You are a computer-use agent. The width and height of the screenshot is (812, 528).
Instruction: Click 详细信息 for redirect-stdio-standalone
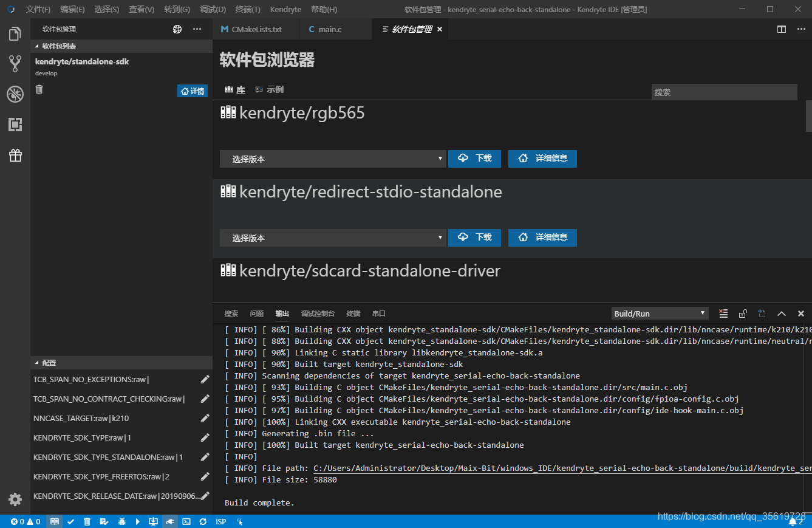(x=542, y=238)
